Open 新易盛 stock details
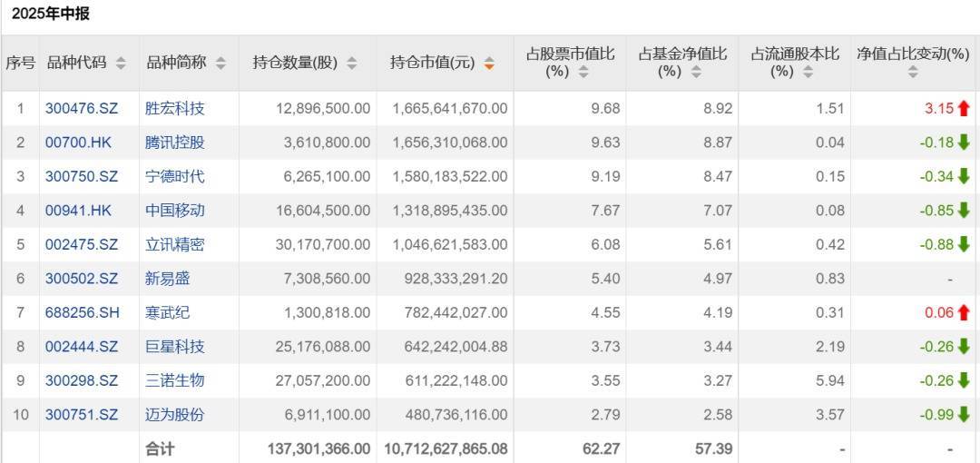 click(168, 279)
